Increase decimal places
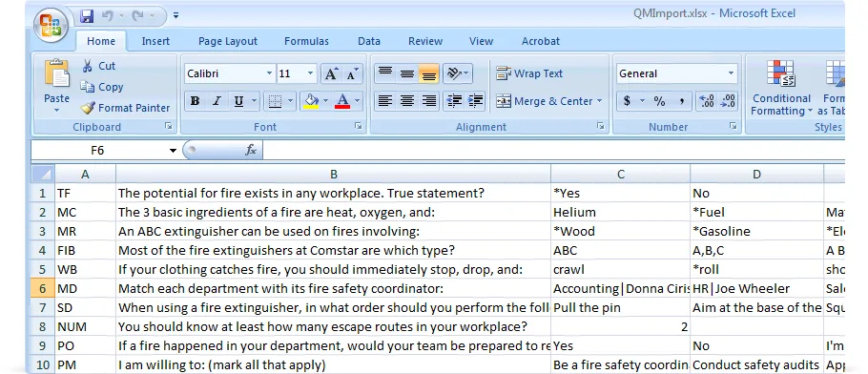The height and width of the screenshot is (374, 868). pos(707,101)
